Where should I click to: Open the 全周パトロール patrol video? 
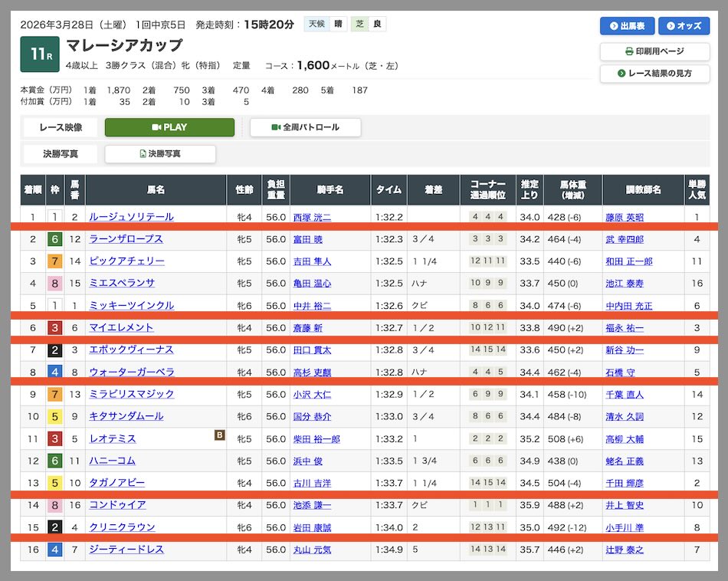tap(305, 127)
